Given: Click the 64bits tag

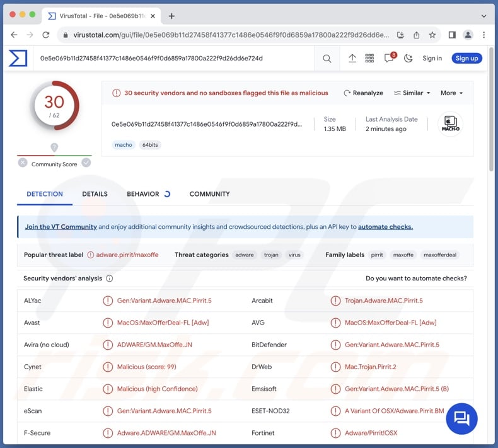Looking at the screenshot, I should pyautogui.click(x=150, y=145).
